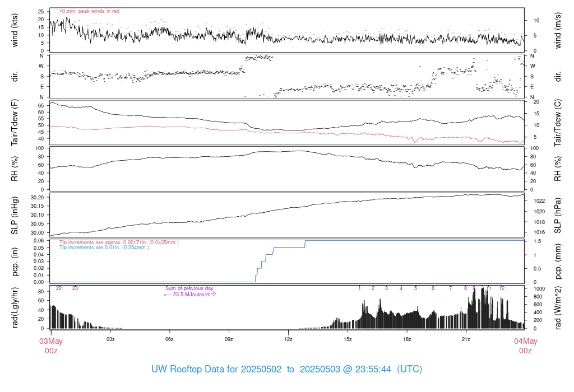The height and width of the screenshot is (392, 574).
Task: Click the purple local hour 22 marker
Action: (59, 288)
